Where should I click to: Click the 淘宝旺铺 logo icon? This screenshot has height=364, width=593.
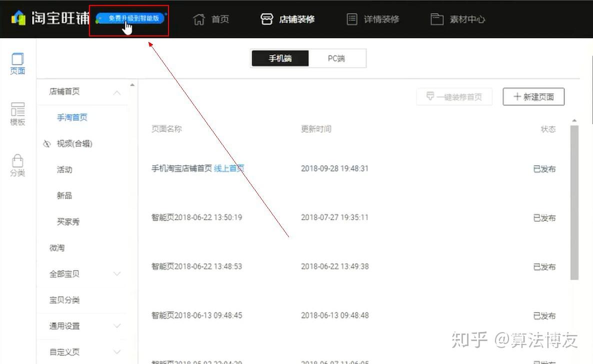click(x=18, y=18)
